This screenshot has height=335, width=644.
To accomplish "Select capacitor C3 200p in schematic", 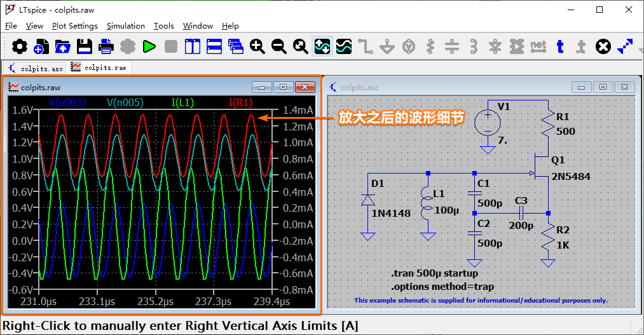I will tap(521, 214).
